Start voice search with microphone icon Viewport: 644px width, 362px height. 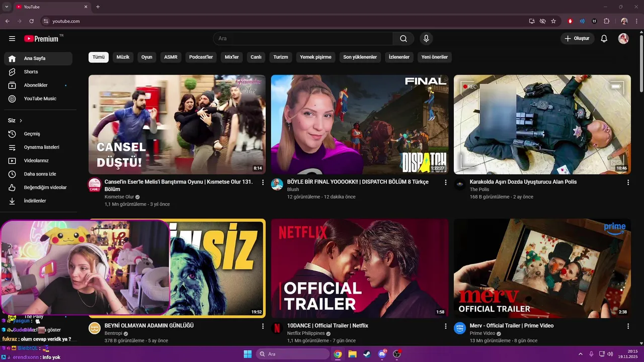(426, 39)
